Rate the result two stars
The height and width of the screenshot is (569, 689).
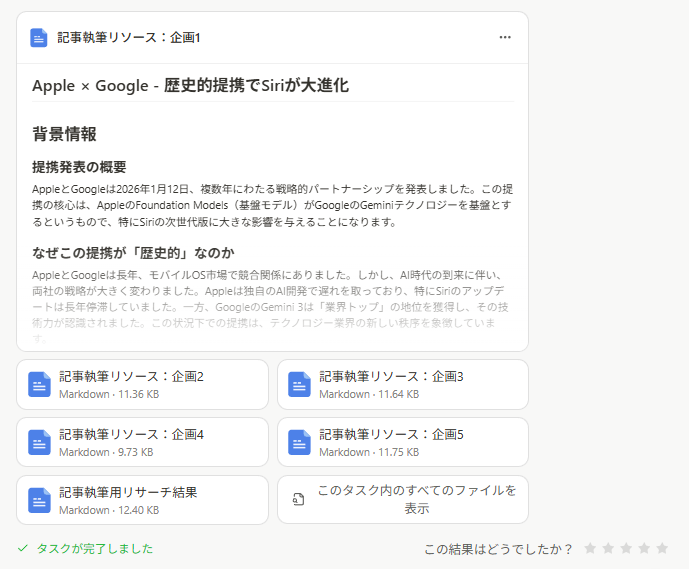pos(608,548)
